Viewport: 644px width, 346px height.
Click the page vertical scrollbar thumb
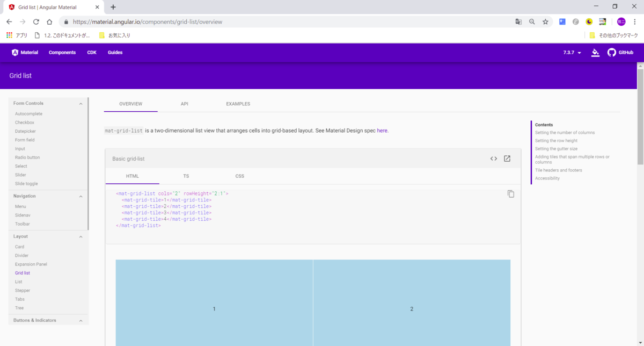coord(640,117)
